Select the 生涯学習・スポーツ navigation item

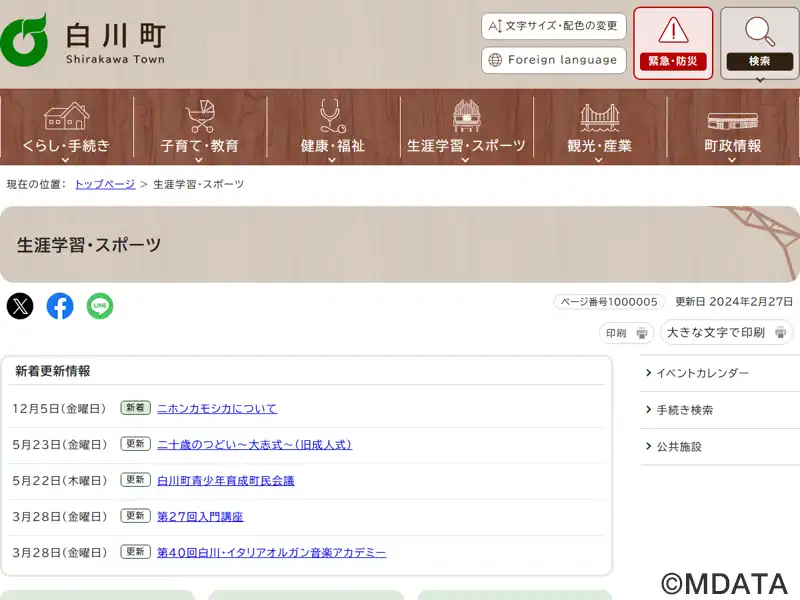pyautogui.click(x=466, y=127)
